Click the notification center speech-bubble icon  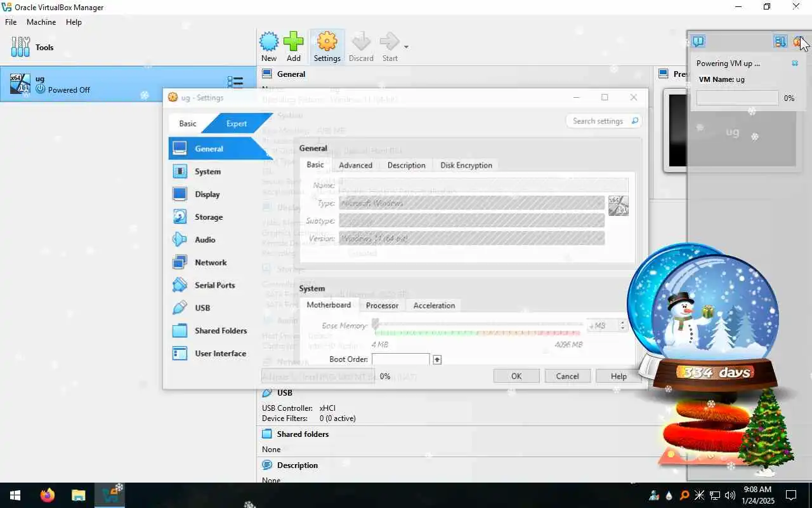point(698,41)
